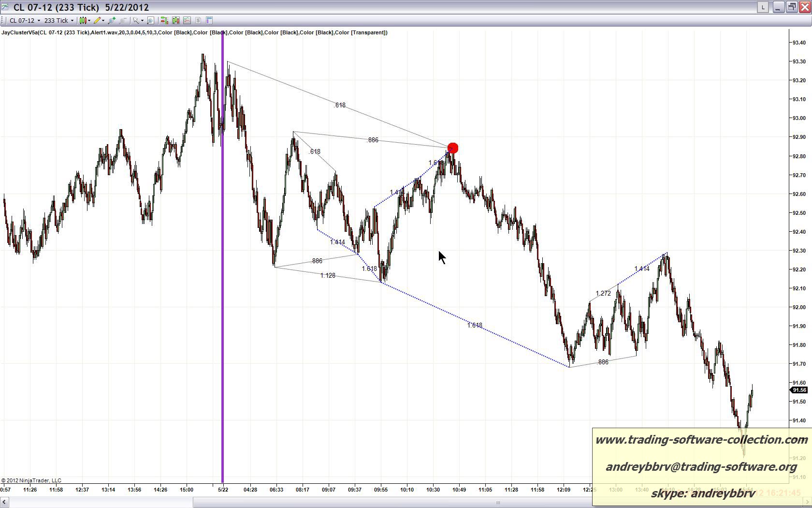Click the zoom in magnifier icon
Screen dimensions: 812x508
click(112, 20)
